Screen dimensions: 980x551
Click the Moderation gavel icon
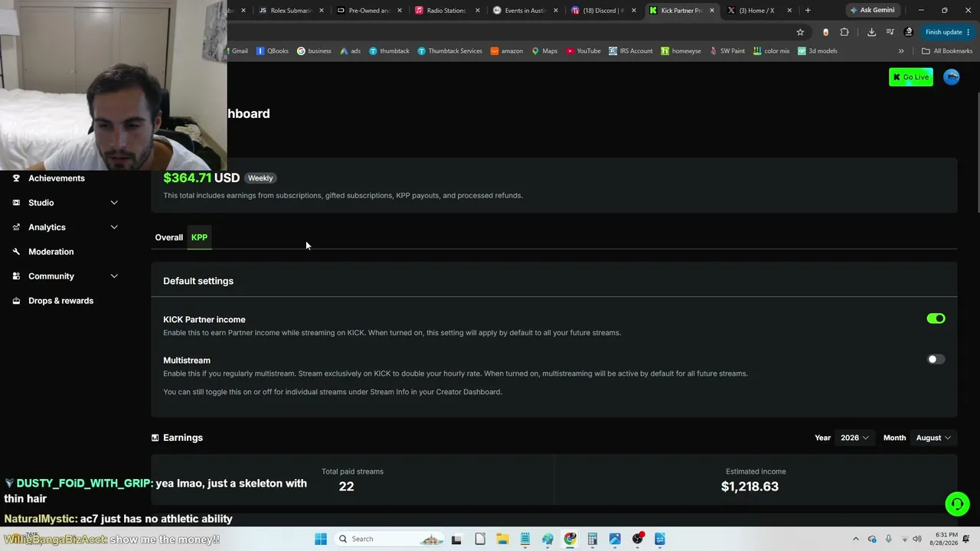pyautogui.click(x=16, y=252)
